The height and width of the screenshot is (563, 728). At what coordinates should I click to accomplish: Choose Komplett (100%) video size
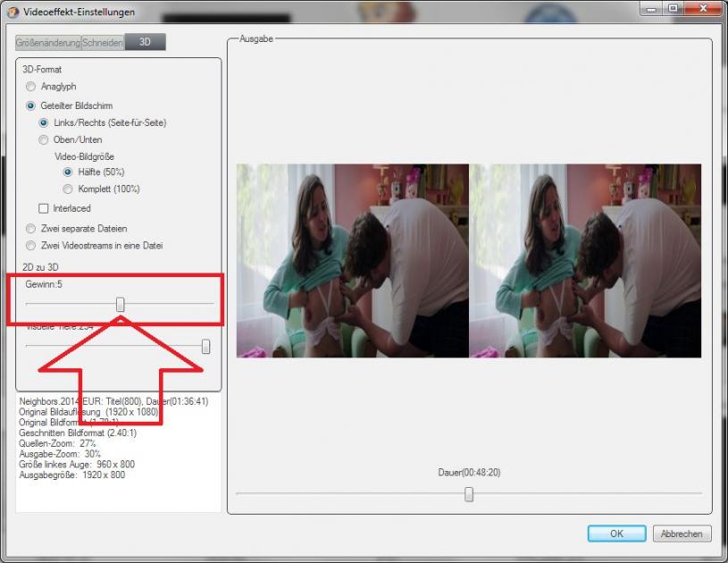coord(68,189)
